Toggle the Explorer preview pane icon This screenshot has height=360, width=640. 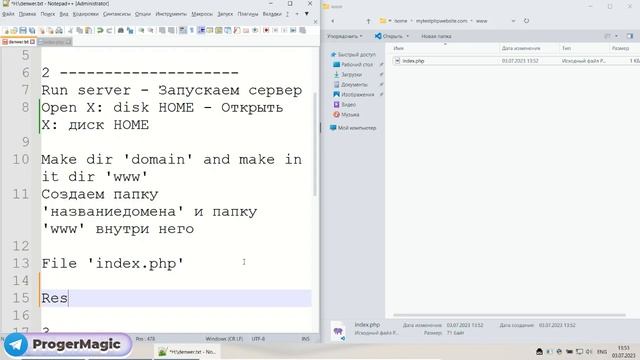[630, 36]
